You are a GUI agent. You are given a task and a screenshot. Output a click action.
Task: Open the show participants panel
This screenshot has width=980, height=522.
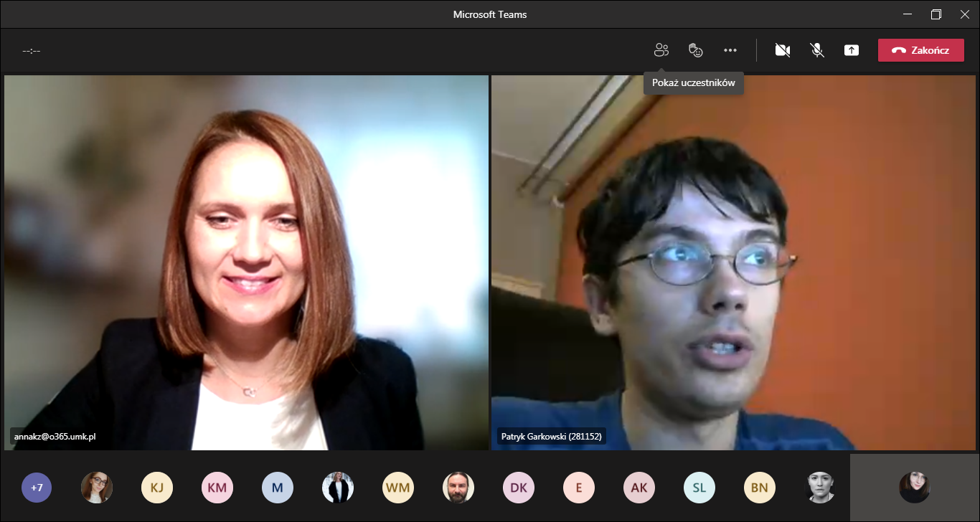coord(661,50)
